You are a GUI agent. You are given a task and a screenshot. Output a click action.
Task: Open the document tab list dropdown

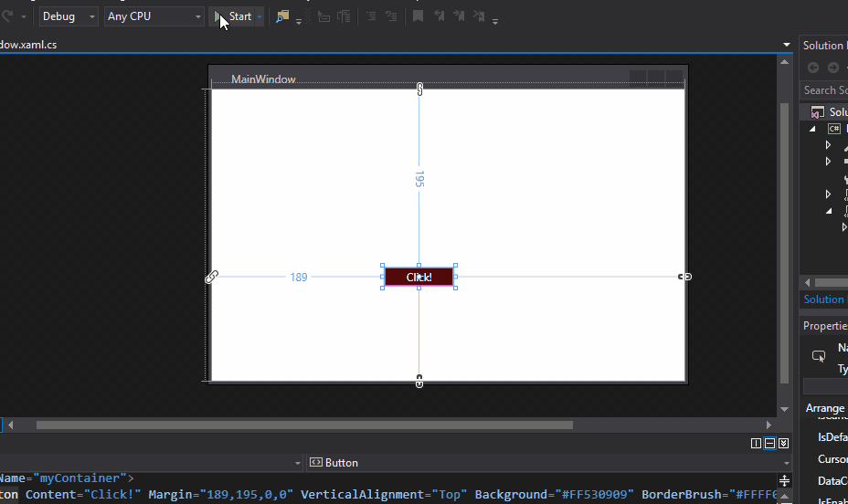tap(787, 45)
